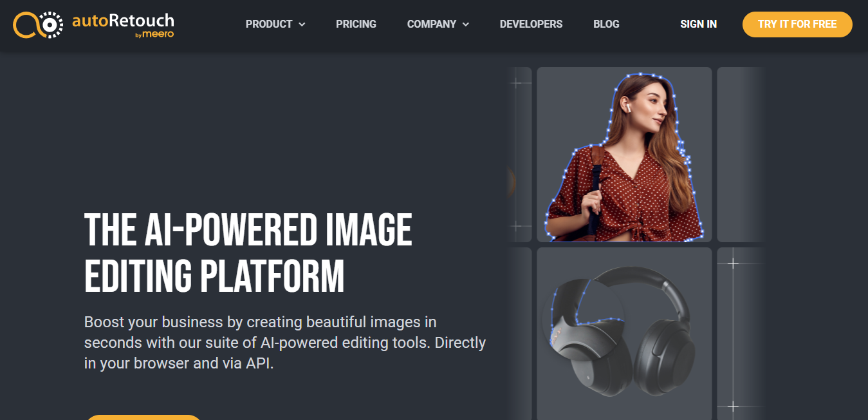The width and height of the screenshot is (868, 420).
Task: Click the 'Boost your business' description paragraph
Action: coord(285,342)
